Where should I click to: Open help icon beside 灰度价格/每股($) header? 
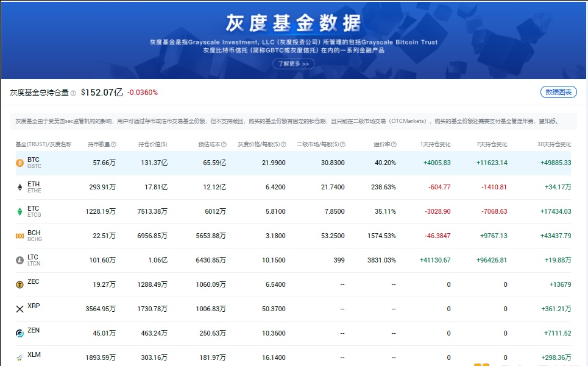(x=283, y=144)
